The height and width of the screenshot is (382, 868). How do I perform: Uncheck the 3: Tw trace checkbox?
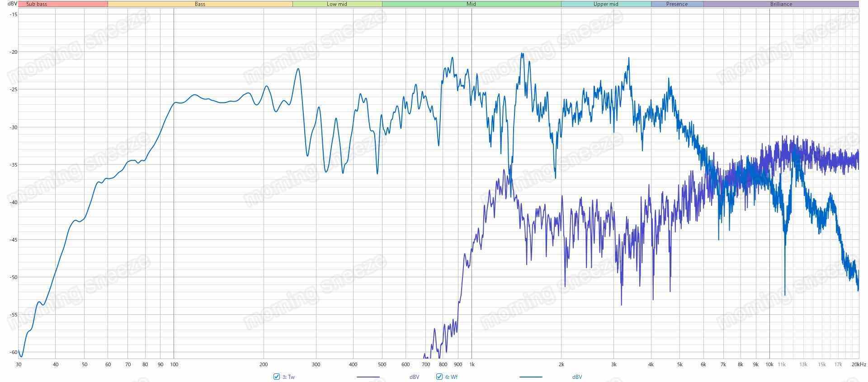277,377
